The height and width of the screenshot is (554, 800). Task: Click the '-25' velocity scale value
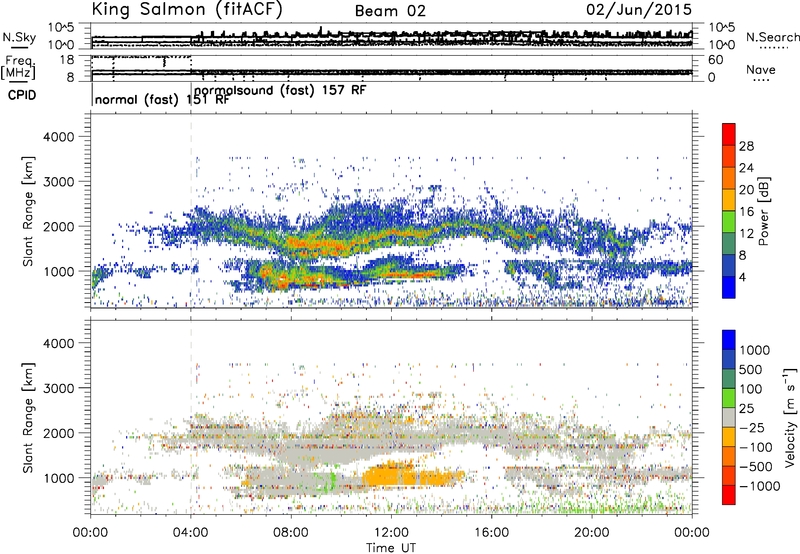pos(752,427)
